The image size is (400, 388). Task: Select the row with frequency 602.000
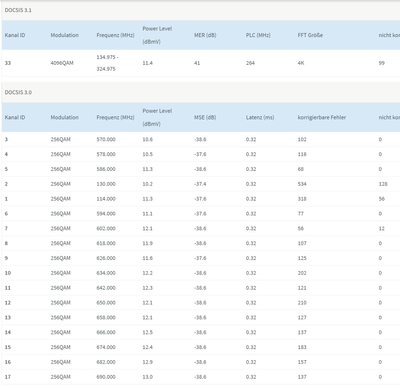coord(201,228)
